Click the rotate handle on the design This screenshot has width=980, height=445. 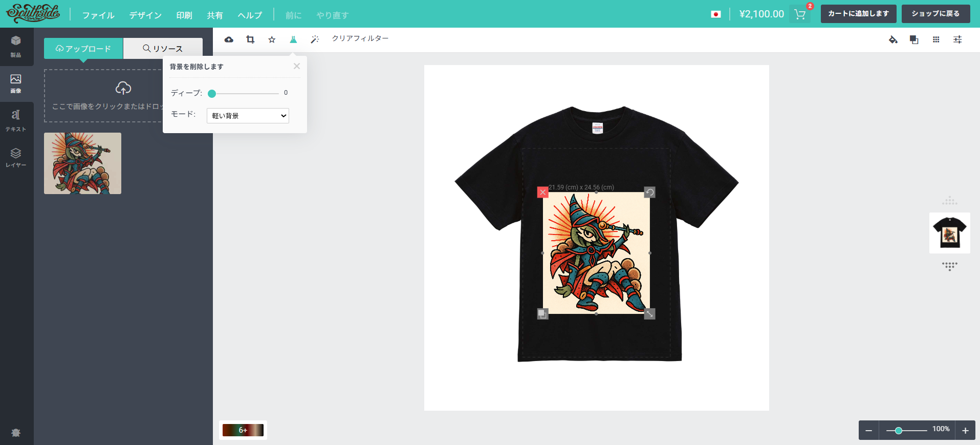click(649, 192)
